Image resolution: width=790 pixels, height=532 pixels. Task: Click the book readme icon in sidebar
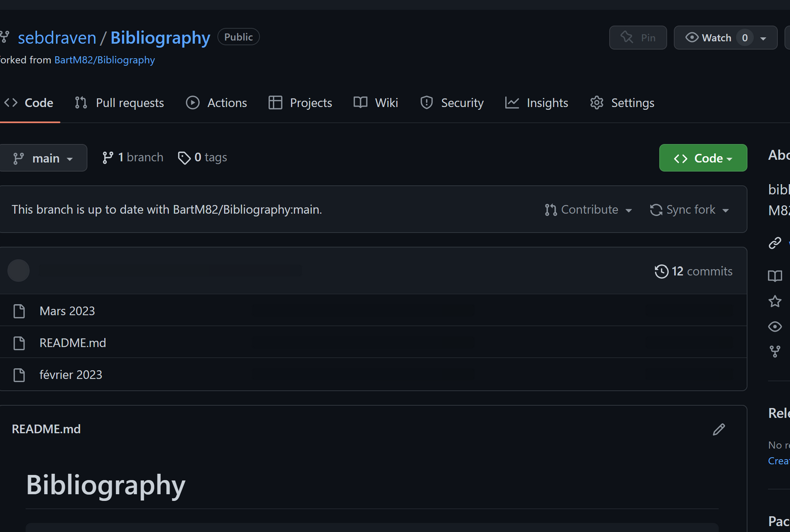775,276
